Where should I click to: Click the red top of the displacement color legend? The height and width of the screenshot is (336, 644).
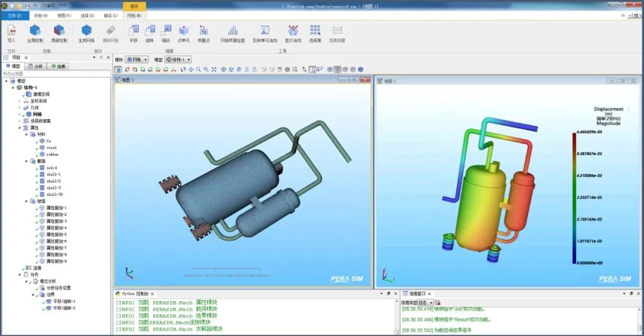[574, 135]
